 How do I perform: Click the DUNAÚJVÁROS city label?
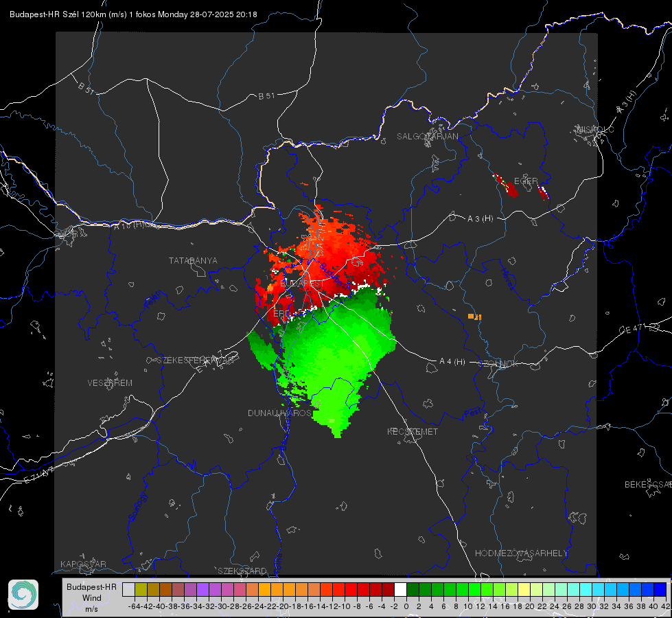(279, 413)
